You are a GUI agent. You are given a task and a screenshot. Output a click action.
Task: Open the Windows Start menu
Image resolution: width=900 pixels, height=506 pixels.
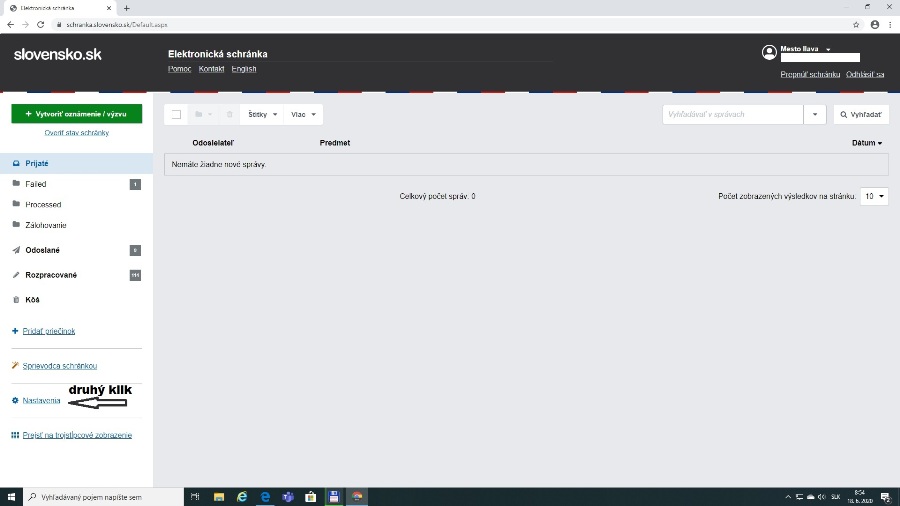coord(12,496)
